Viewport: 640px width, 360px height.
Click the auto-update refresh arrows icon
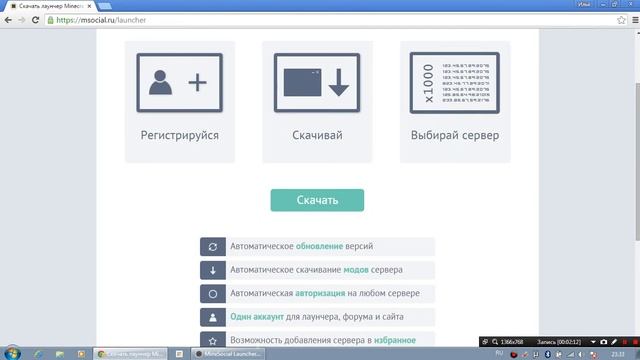click(213, 247)
